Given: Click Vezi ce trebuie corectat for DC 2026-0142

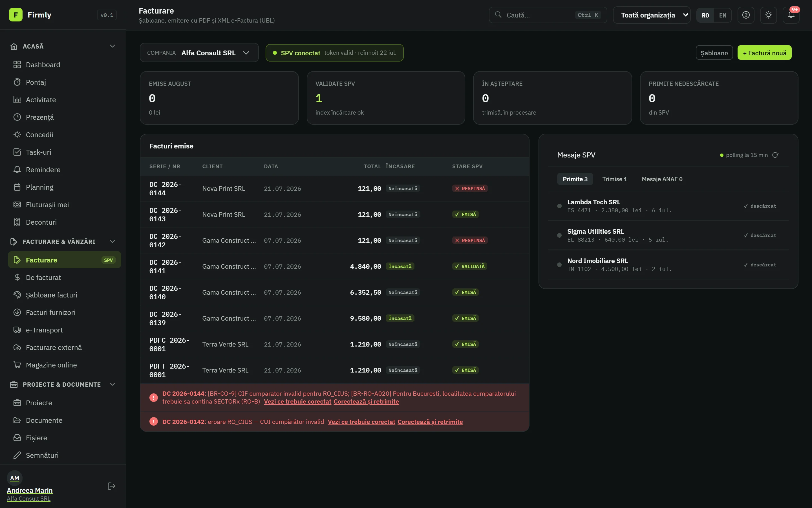Looking at the screenshot, I should (x=361, y=422).
